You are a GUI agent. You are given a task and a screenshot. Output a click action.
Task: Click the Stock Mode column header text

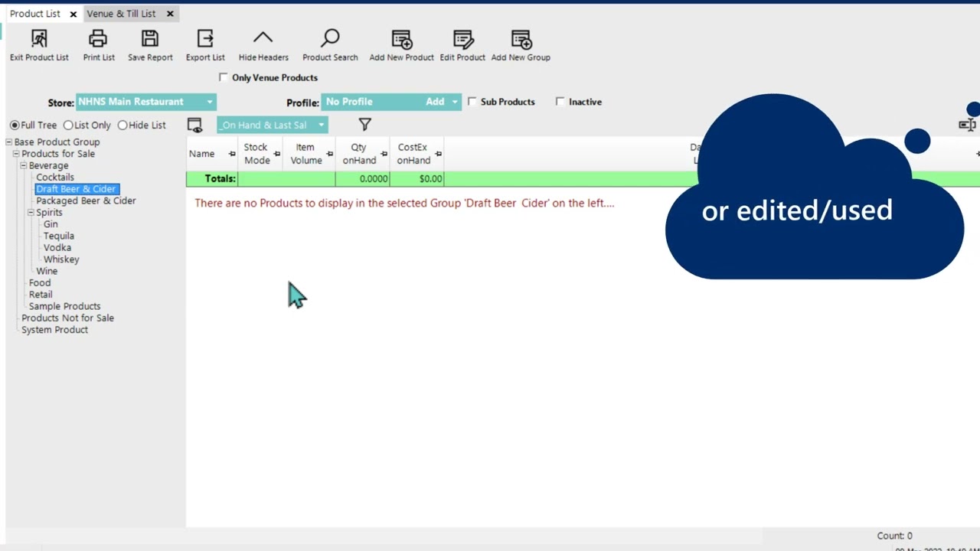pos(256,154)
